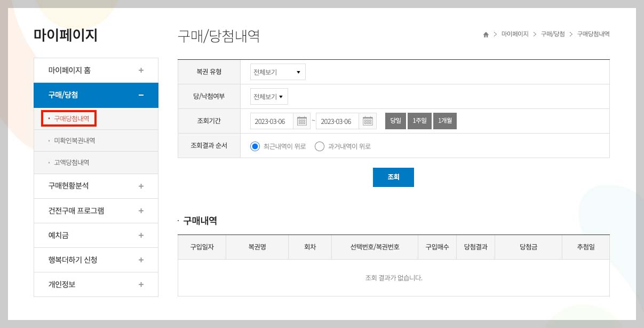Click 구매당첨내역 breadcrumb link
This screenshot has height=328, width=644.
coord(593,34)
